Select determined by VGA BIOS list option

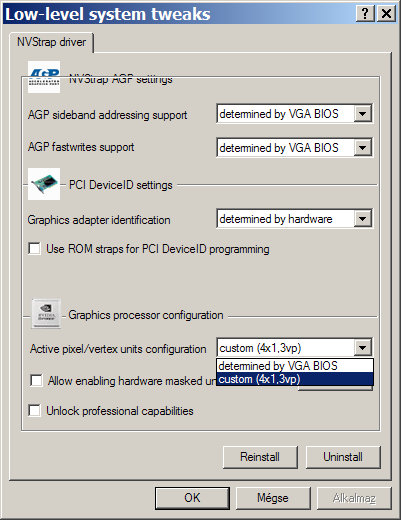click(295, 366)
